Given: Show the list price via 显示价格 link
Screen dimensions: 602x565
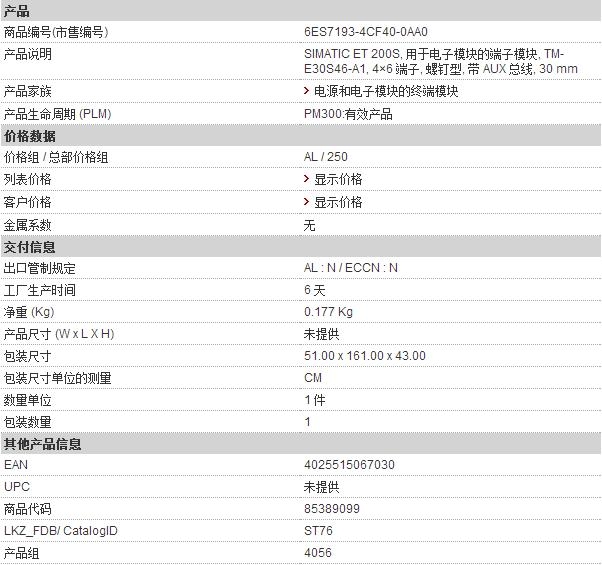Looking at the screenshot, I should pos(338,179).
